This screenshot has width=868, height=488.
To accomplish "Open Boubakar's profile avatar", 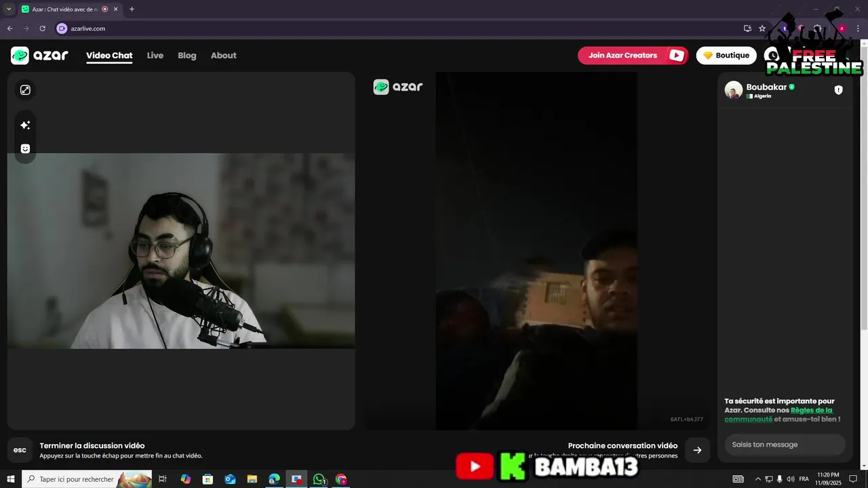I will click(733, 90).
